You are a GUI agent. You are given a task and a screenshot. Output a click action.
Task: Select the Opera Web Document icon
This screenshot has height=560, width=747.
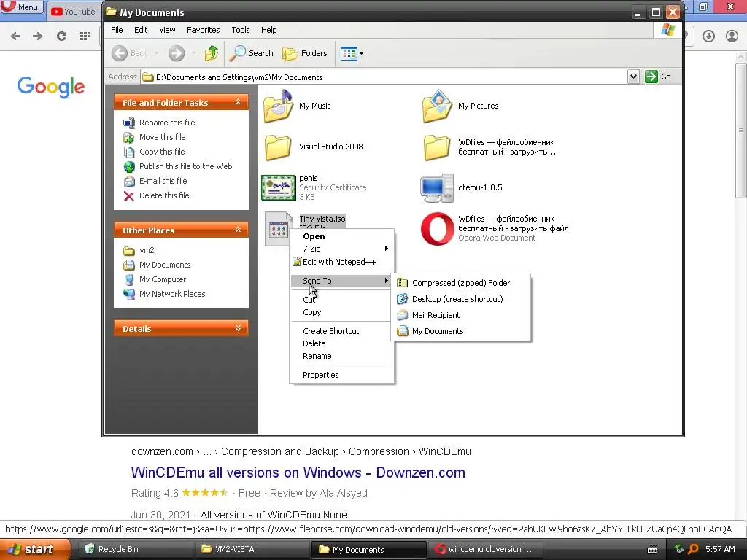pyautogui.click(x=438, y=229)
